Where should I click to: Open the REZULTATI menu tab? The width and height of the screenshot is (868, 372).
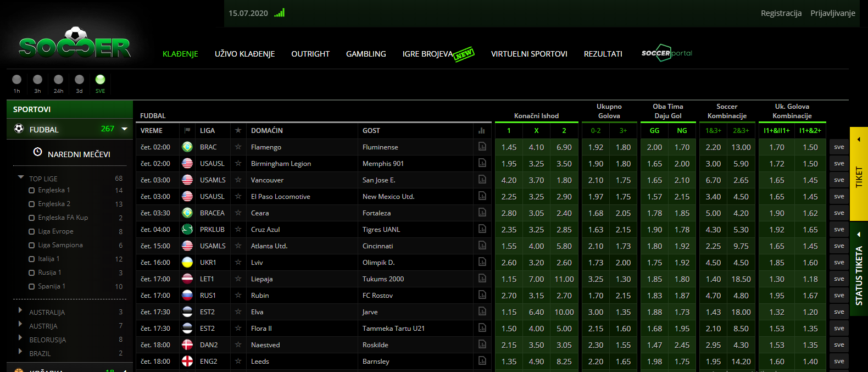click(x=603, y=54)
